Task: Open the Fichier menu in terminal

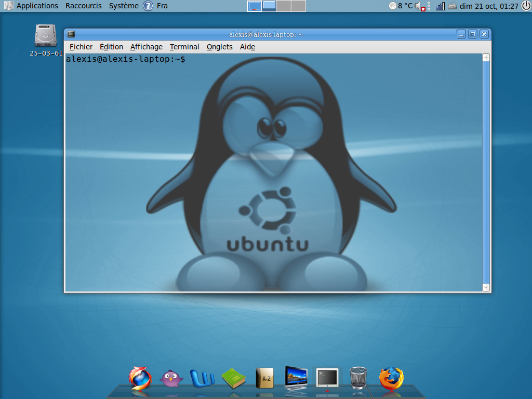Action: tap(81, 47)
